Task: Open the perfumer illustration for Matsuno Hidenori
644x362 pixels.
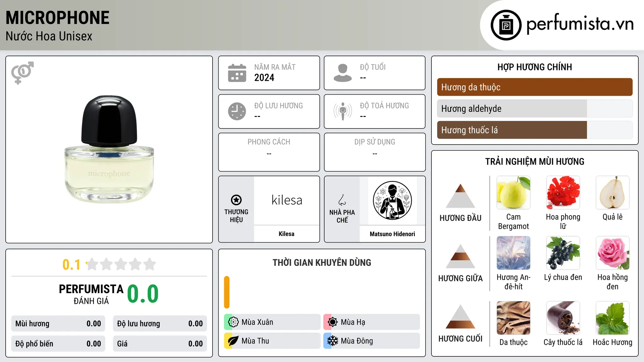Action: click(x=392, y=200)
